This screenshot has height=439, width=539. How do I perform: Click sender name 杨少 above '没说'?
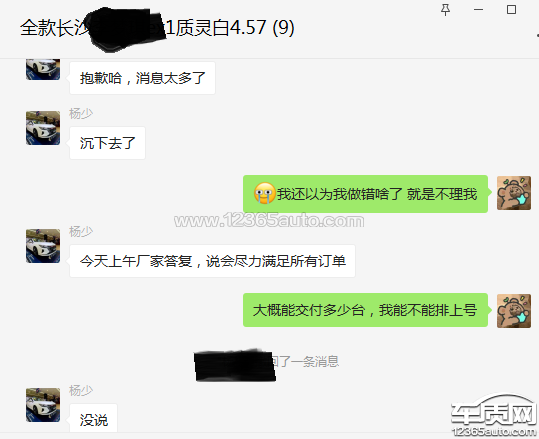[x=81, y=391]
